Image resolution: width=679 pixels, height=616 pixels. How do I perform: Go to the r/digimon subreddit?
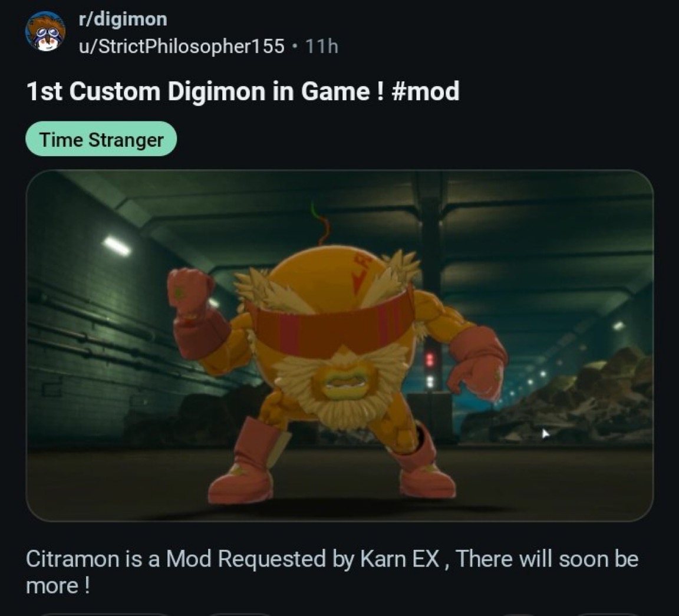pyautogui.click(x=123, y=19)
